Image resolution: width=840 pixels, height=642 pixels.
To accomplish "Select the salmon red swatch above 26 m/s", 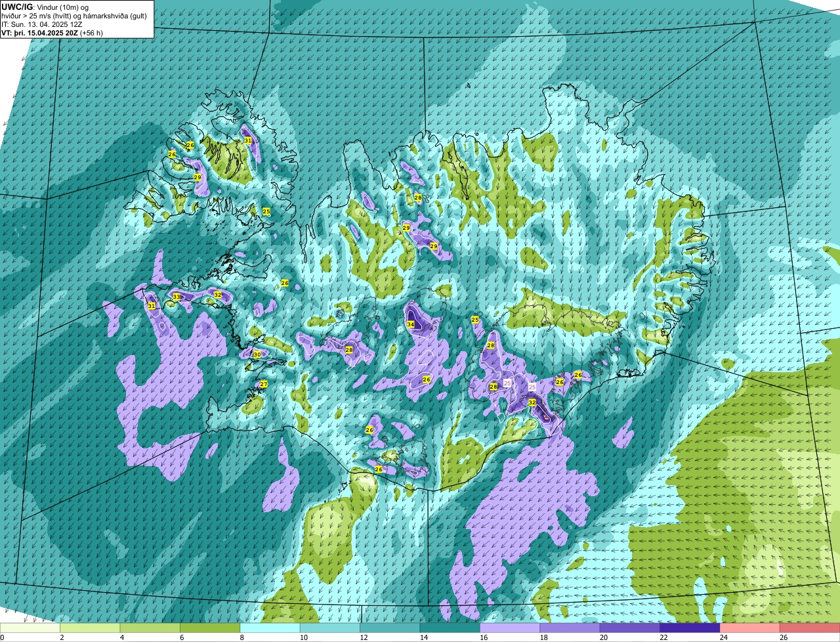I will pyautogui.click(x=810, y=628).
